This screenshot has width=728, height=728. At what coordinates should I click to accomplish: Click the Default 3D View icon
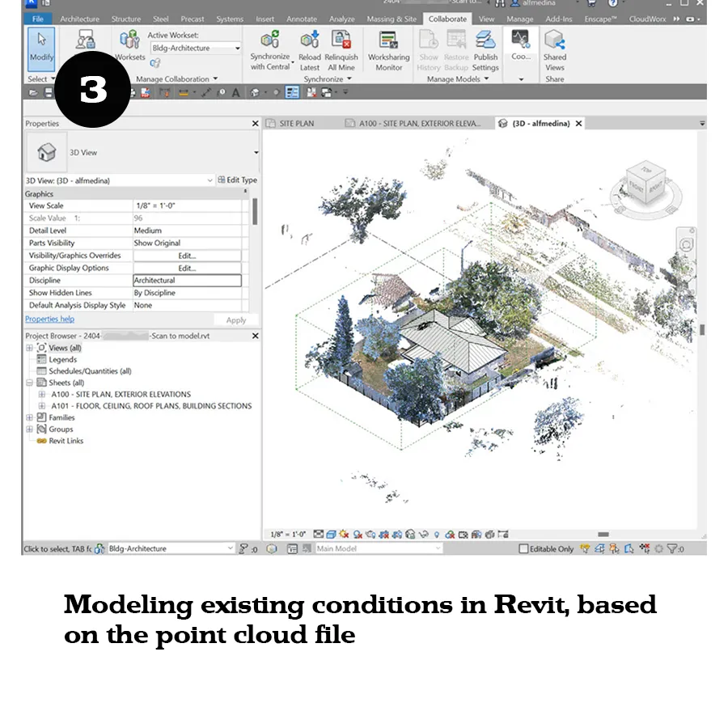(255, 93)
